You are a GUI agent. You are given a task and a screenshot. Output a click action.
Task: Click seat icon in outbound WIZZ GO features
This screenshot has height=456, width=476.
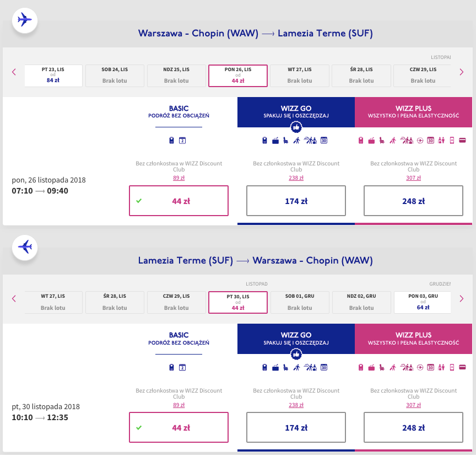285,141
